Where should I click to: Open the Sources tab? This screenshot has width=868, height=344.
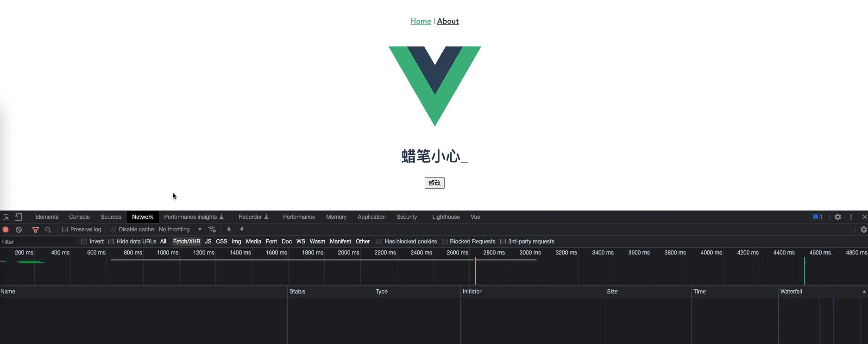111,217
